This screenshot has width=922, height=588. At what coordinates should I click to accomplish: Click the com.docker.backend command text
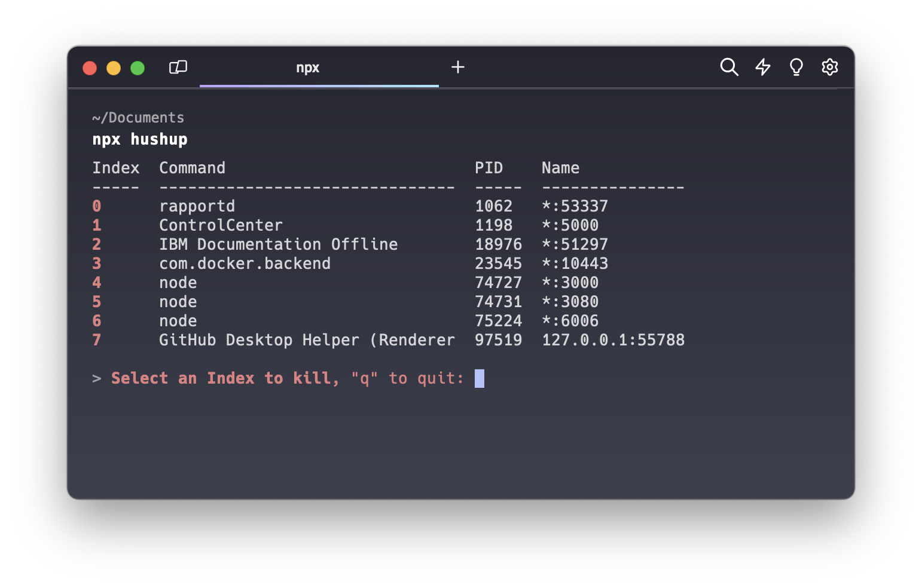[245, 264]
